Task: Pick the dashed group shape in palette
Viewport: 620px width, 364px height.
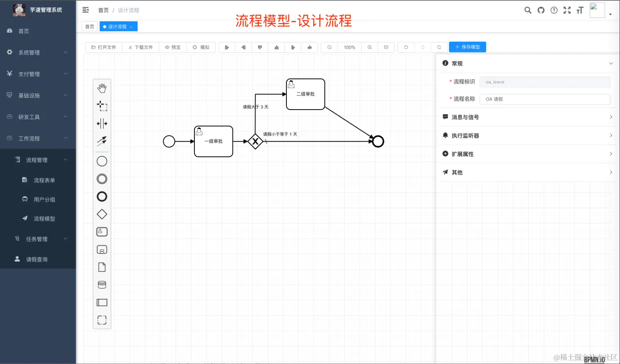Action: click(x=102, y=320)
